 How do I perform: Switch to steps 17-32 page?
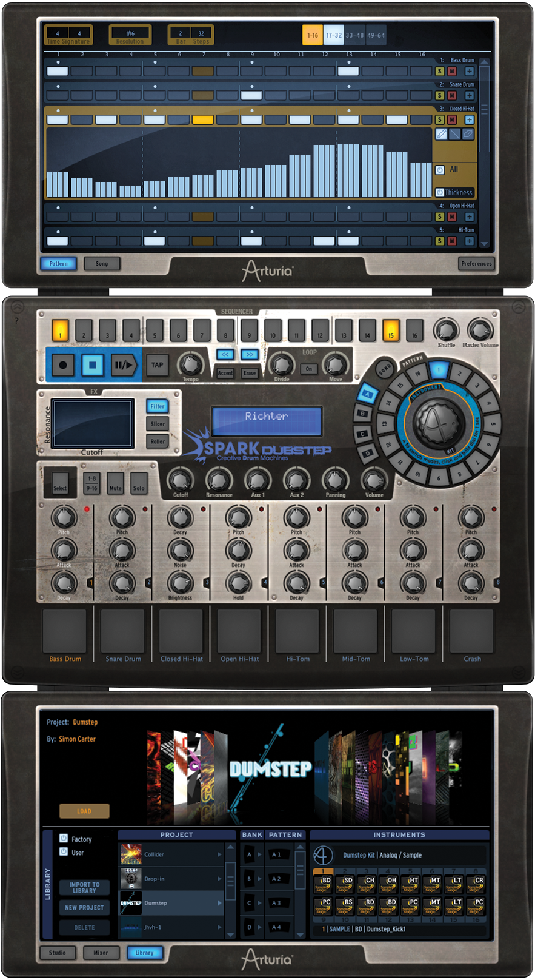[334, 35]
